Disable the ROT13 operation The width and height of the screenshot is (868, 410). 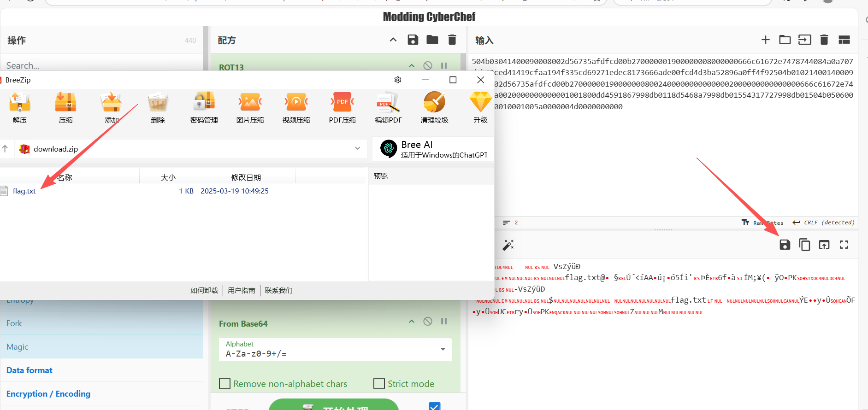pyautogui.click(x=428, y=66)
